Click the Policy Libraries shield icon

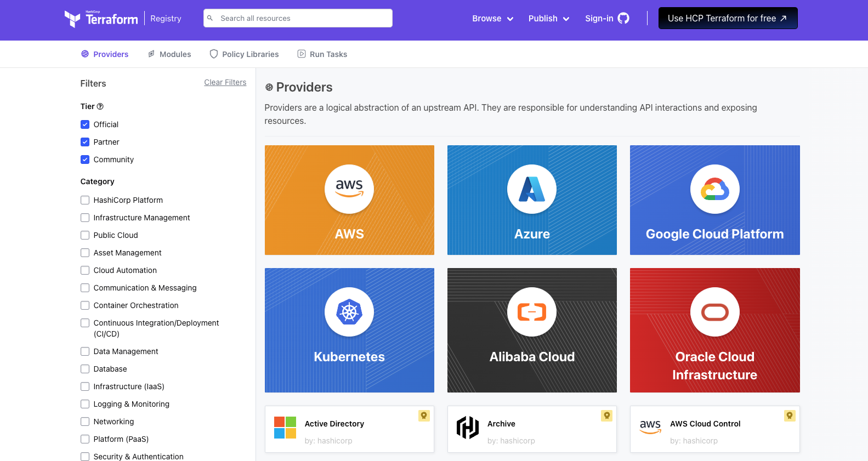pyautogui.click(x=214, y=54)
